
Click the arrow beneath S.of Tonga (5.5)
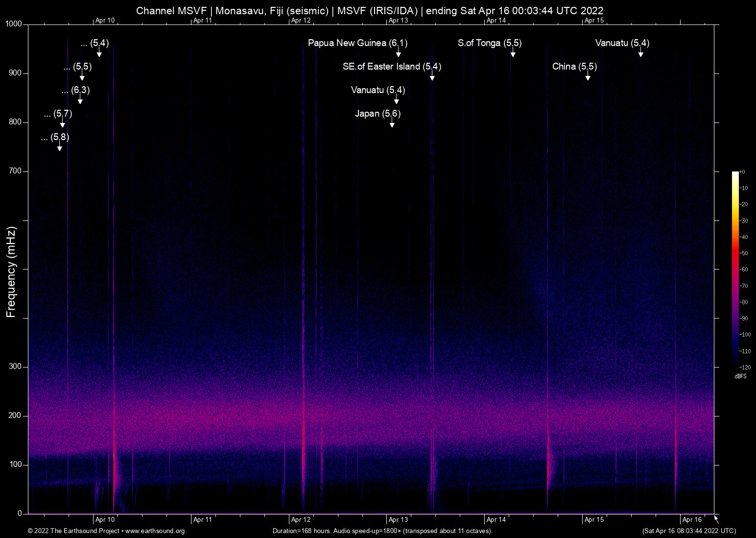pos(513,53)
